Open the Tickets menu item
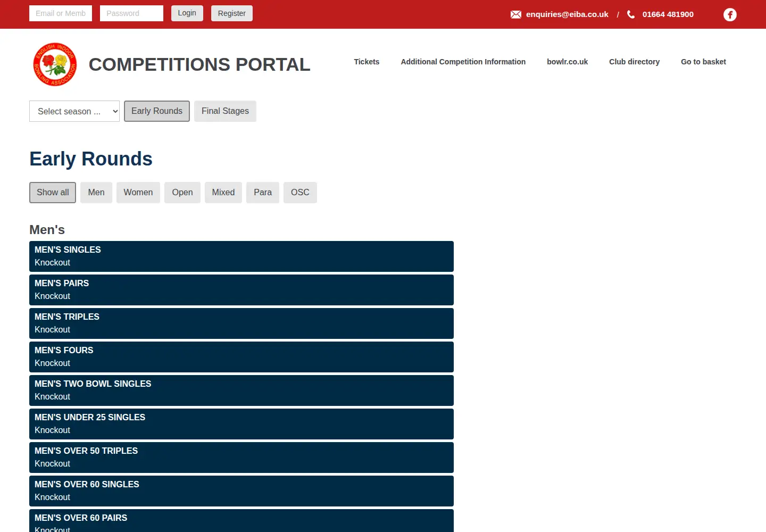The width and height of the screenshot is (766, 532). 367,62
